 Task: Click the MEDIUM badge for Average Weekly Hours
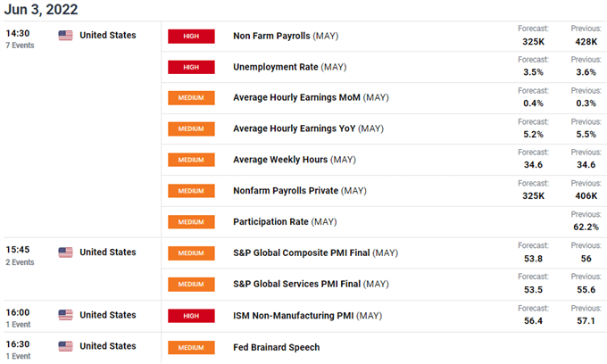coord(191,160)
